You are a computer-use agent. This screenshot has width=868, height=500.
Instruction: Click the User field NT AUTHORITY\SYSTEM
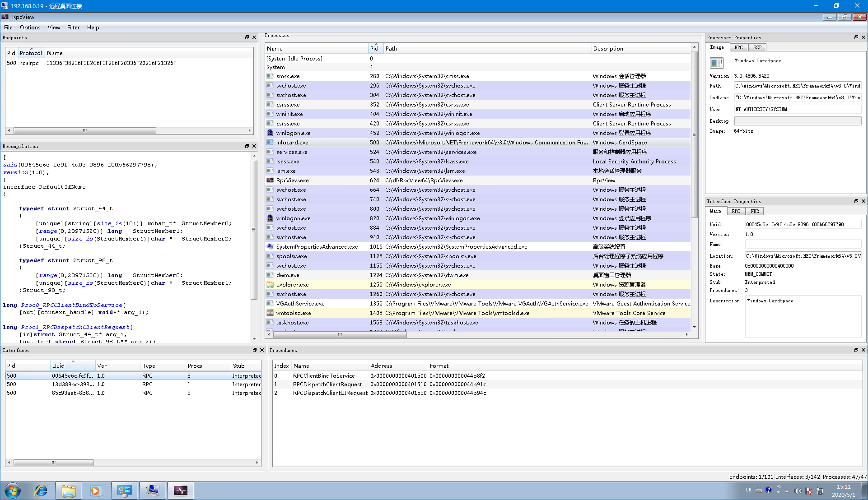[798, 109]
